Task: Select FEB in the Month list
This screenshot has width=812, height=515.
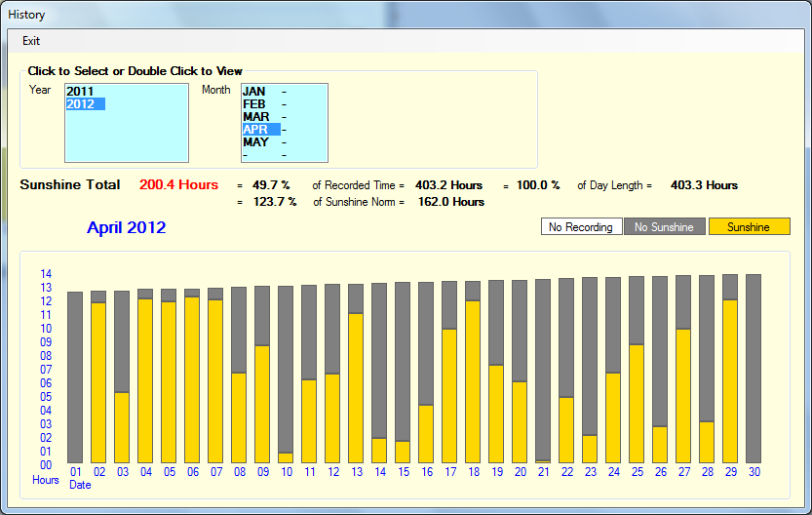Action: (x=254, y=104)
